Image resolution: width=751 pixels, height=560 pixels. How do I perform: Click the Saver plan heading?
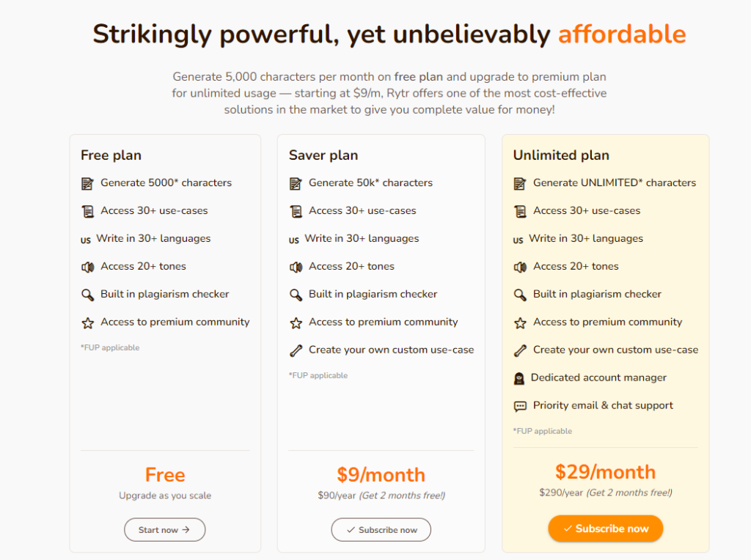[323, 155]
